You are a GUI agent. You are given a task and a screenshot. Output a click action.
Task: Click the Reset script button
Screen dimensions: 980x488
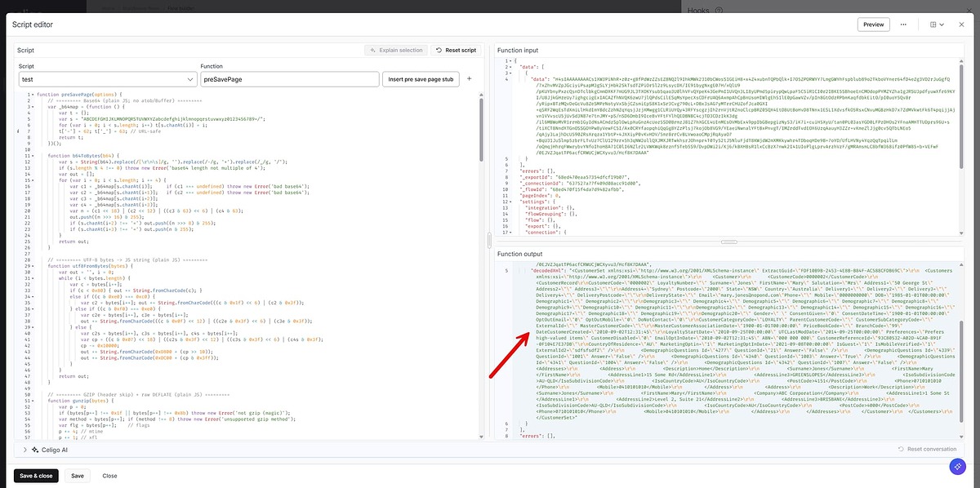(x=456, y=50)
